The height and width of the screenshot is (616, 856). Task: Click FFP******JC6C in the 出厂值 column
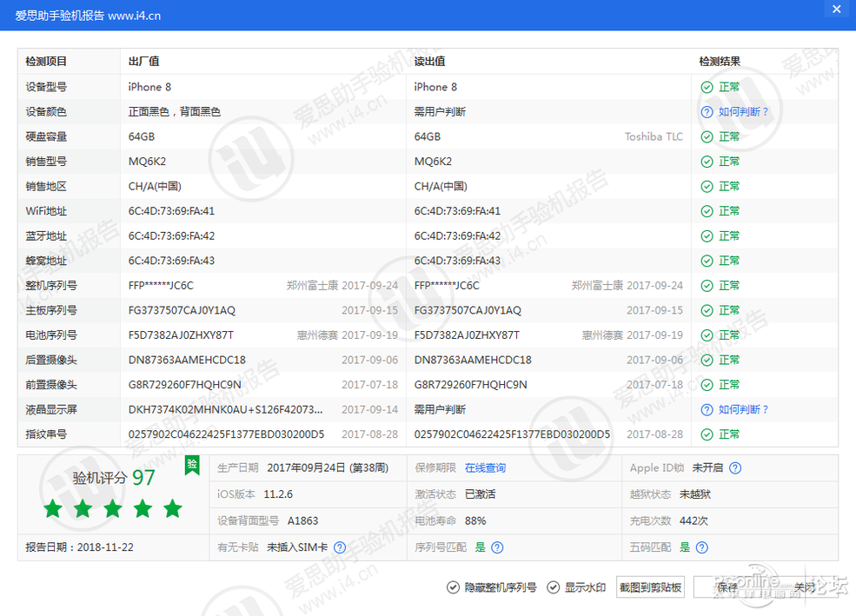tap(161, 286)
